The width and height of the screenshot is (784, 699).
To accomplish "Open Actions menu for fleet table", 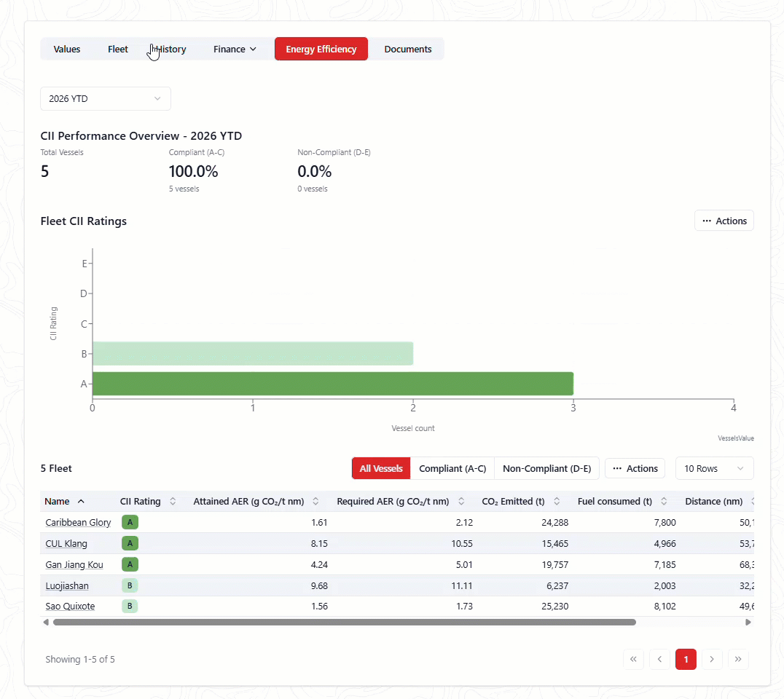I will 635,468.
